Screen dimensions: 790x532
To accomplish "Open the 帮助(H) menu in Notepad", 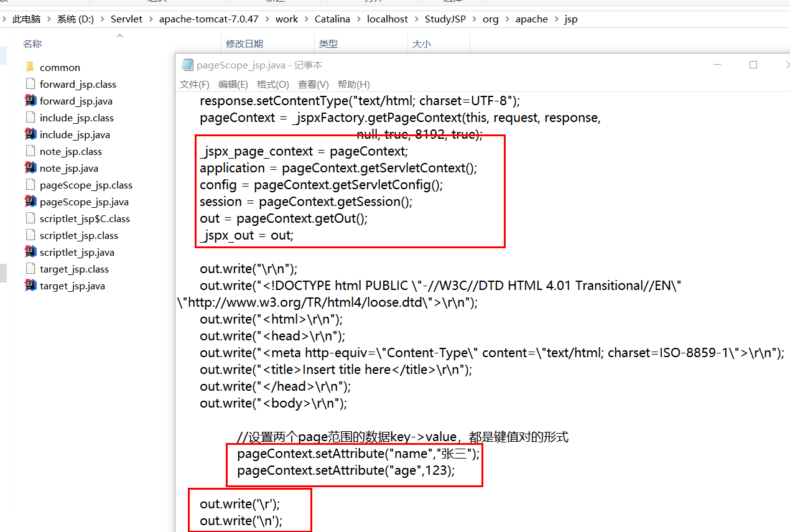I will point(354,85).
